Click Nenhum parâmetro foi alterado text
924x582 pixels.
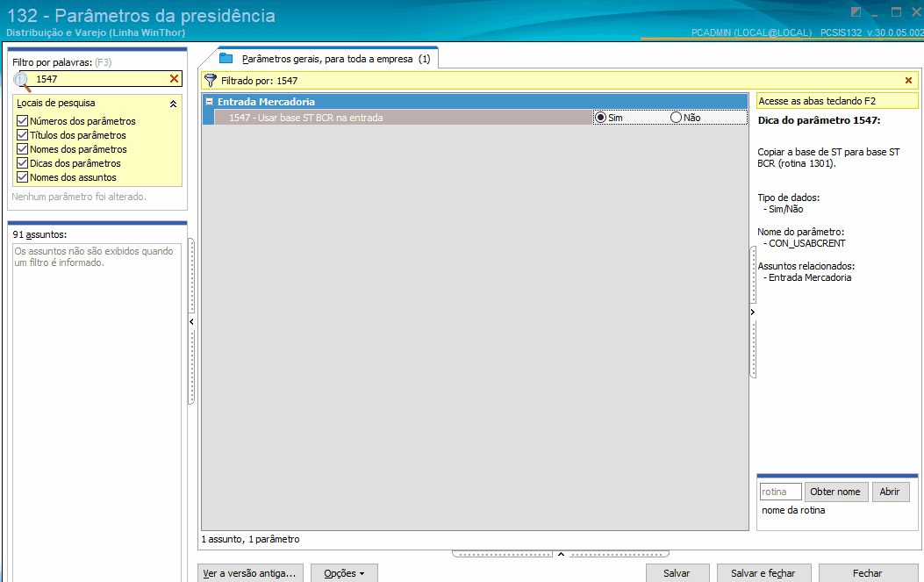pos(79,197)
